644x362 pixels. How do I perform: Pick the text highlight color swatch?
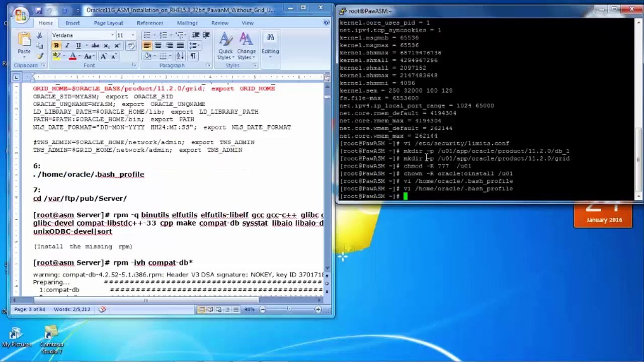pyautogui.click(x=56, y=56)
